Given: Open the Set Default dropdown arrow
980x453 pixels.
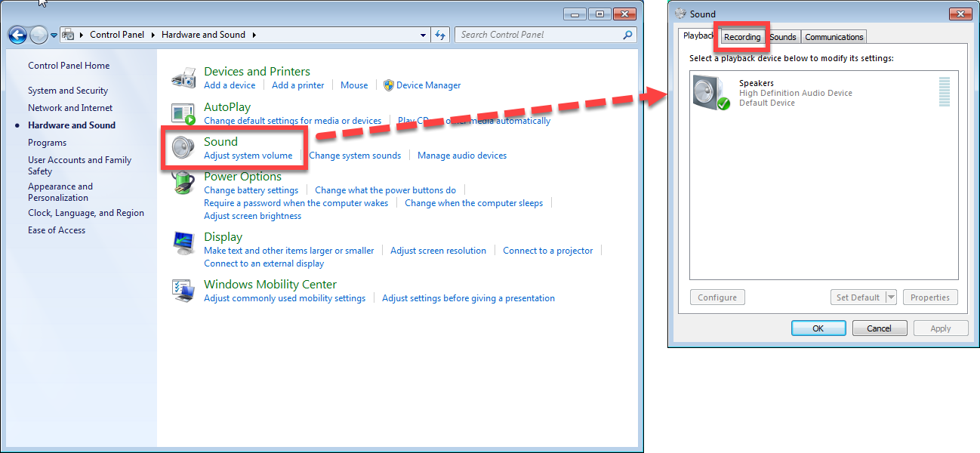Looking at the screenshot, I should 891,297.
